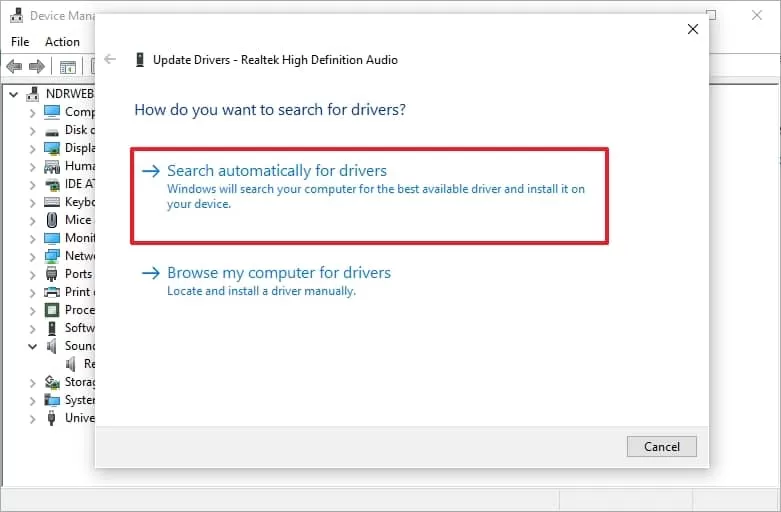The image size is (781, 512).
Task: Click the 'Mice' tree label
Action: pyautogui.click(x=78, y=220)
